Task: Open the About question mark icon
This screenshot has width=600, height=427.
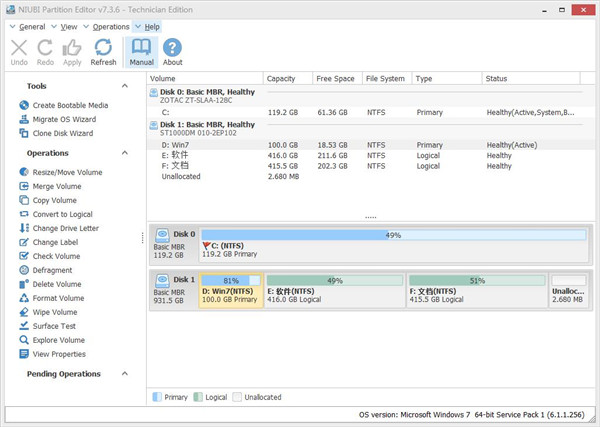Action: [x=172, y=48]
